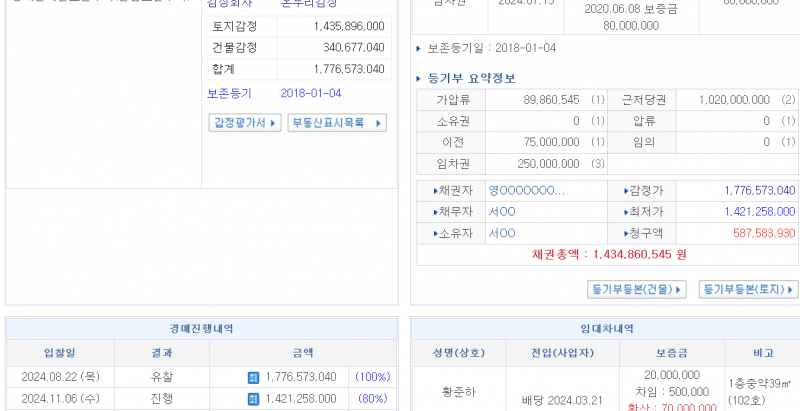The width and height of the screenshot is (800, 411).
Task: Click the 소유자 name 서OO
Action: click(x=501, y=234)
